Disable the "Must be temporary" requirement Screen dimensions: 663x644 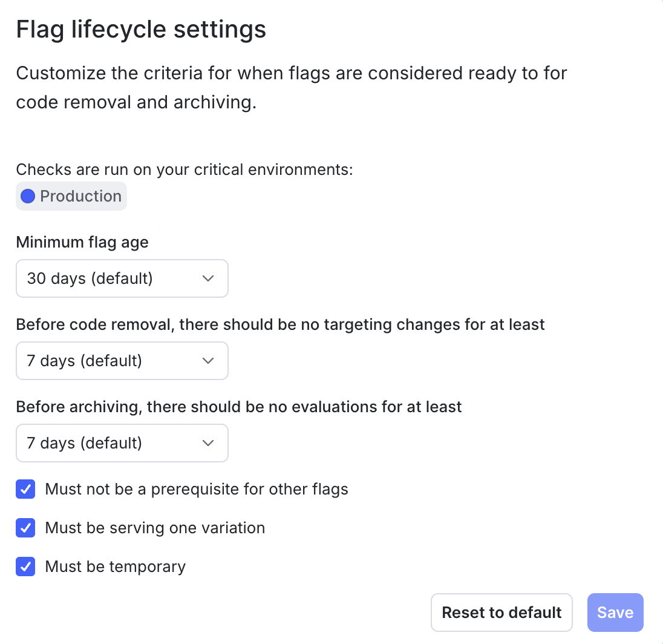tap(25, 567)
